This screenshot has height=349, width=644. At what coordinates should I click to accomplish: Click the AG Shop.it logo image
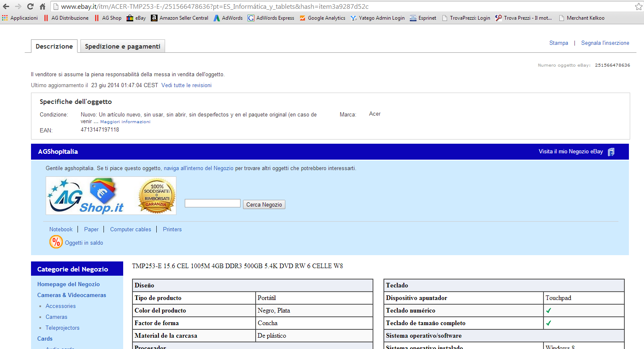pos(86,196)
